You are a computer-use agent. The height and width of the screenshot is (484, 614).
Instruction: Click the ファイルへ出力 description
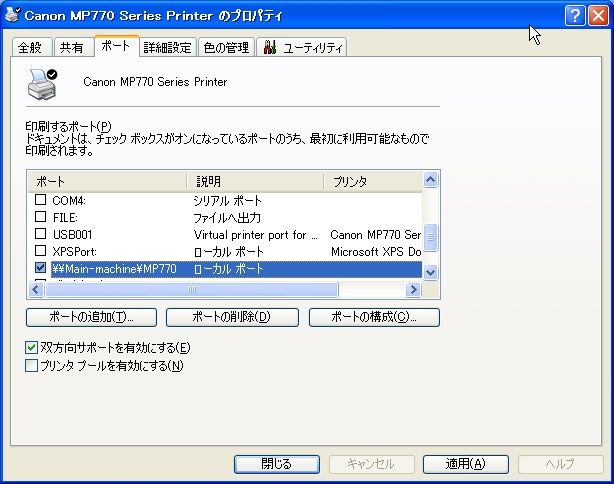227,217
